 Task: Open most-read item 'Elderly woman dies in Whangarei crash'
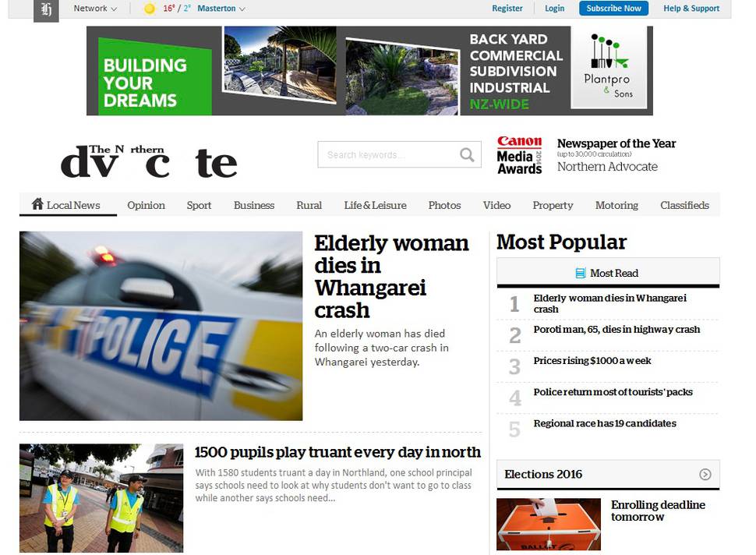[610, 304]
